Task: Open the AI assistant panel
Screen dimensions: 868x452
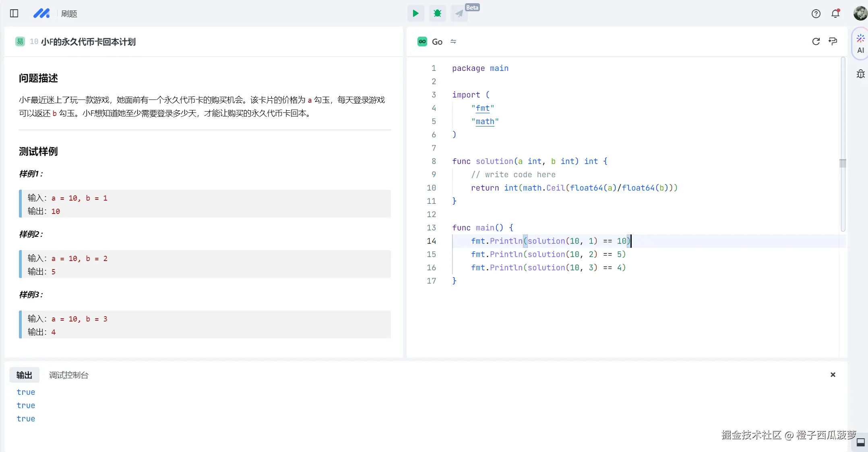Action: 860,44
